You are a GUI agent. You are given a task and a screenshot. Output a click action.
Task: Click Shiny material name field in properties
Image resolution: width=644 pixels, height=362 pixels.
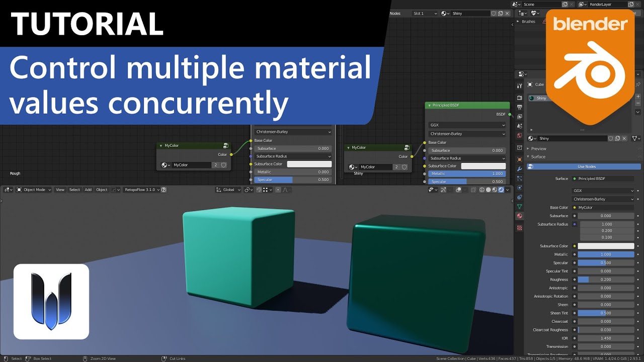click(572, 138)
